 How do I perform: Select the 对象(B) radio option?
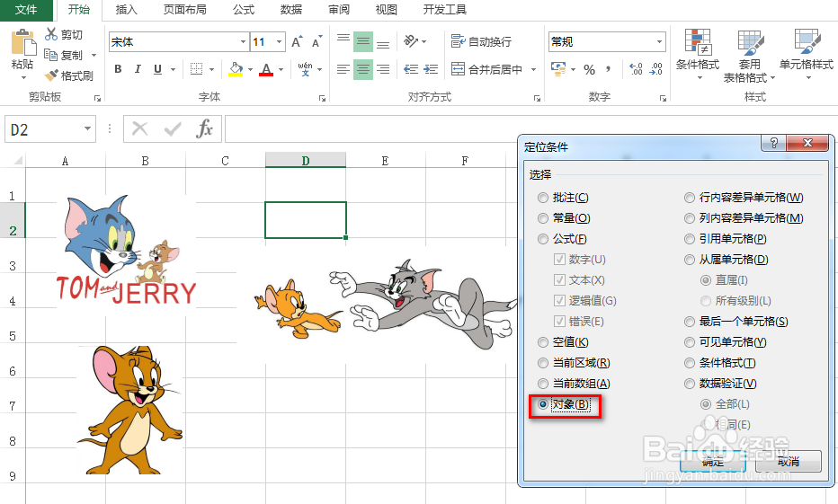pyautogui.click(x=563, y=404)
